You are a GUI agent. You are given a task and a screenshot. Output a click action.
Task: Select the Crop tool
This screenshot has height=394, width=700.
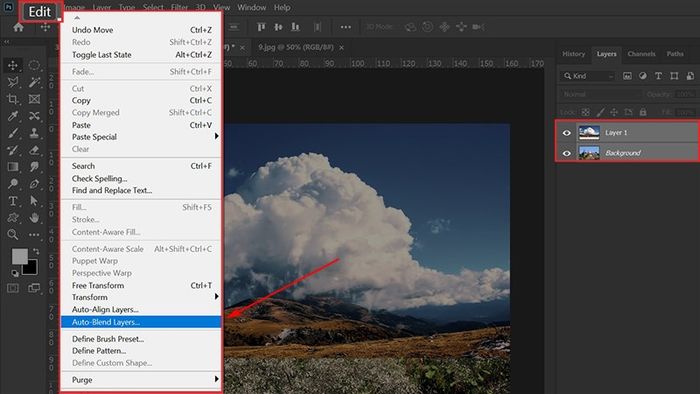12,99
